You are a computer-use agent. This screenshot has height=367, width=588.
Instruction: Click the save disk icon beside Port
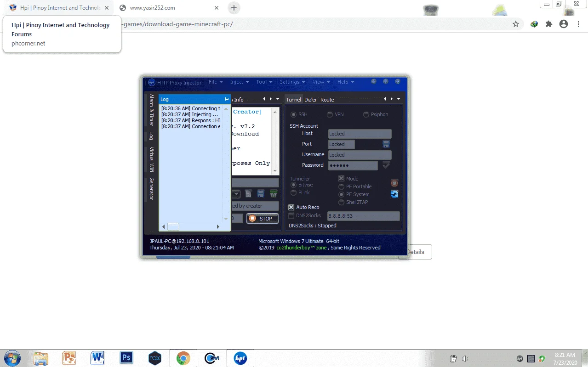click(386, 144)
